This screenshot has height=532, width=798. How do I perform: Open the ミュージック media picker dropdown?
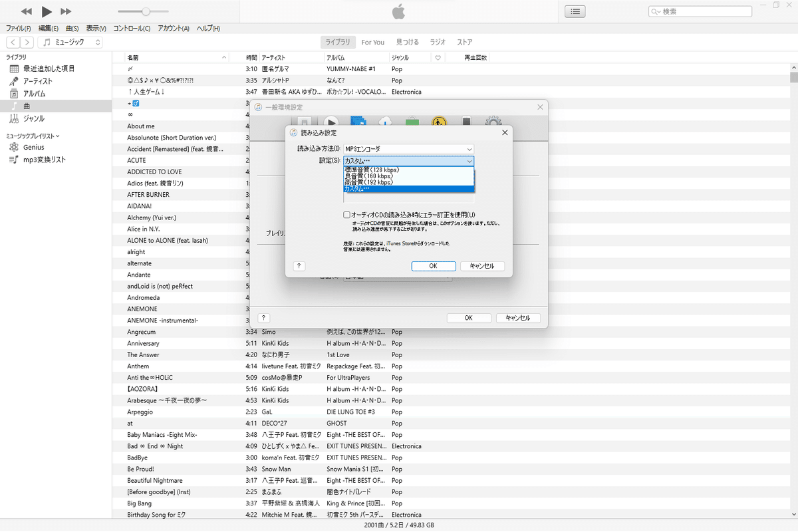tap(70, 43)
